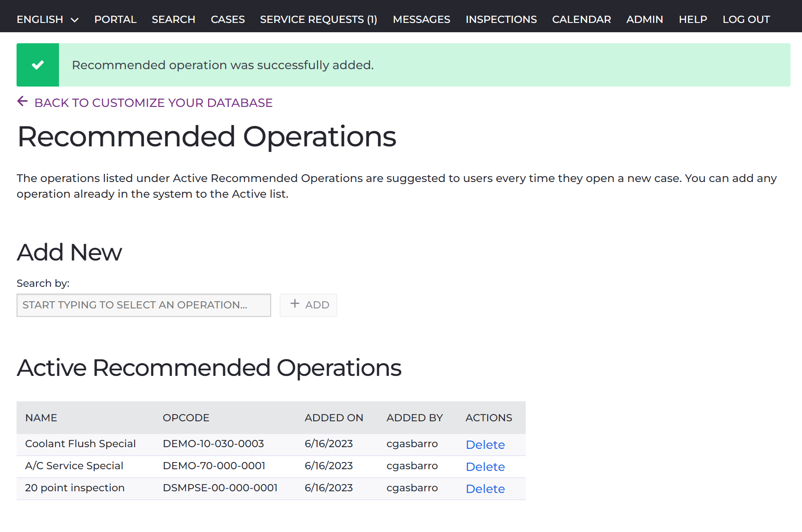802x532 pixels.
Task: Click the Recommended Operations page heading
Action: pos(207,137)
